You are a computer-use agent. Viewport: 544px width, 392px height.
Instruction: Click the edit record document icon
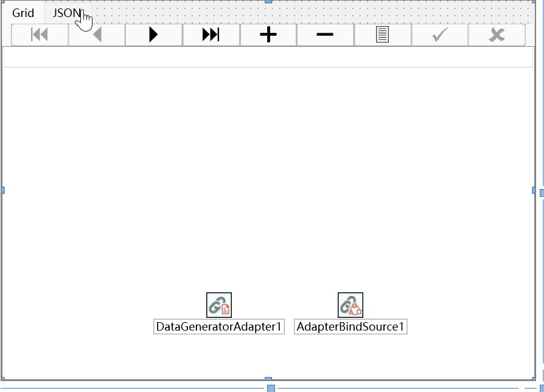[382, 35]
